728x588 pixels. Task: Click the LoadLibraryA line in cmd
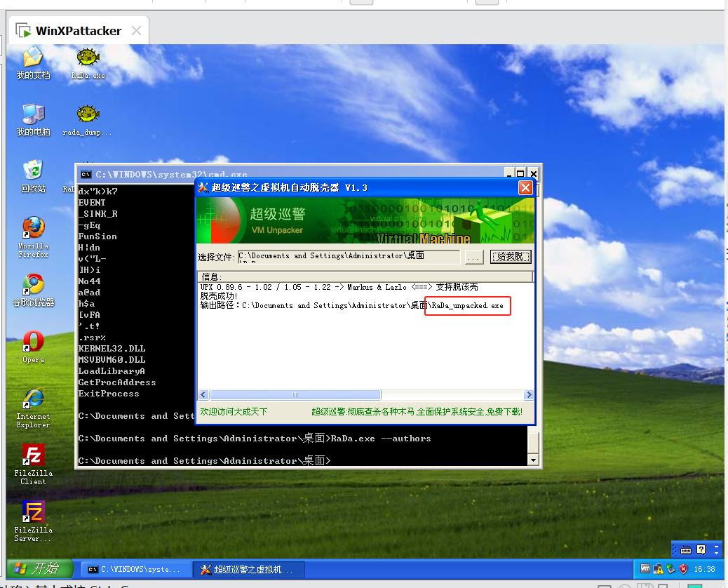point(112,371)
